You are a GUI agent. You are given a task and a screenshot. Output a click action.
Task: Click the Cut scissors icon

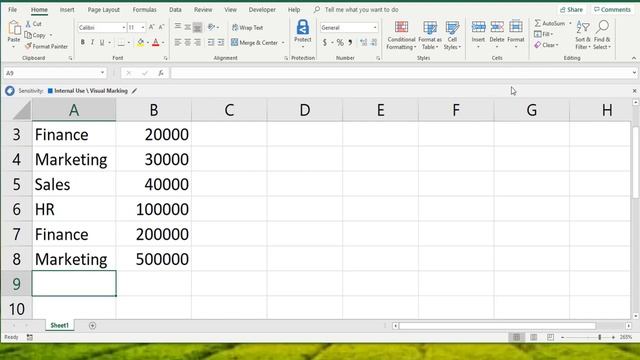pyautogui.click(x=28, y=24)
